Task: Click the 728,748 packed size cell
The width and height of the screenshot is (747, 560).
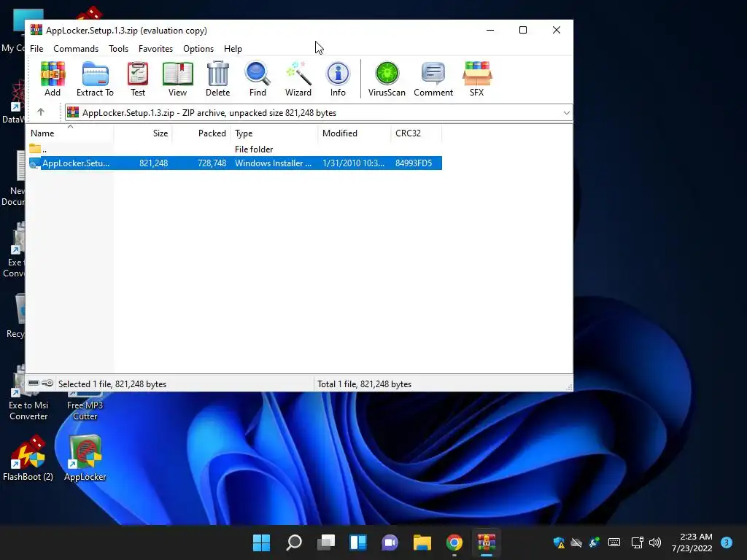Action: point(212,163)
